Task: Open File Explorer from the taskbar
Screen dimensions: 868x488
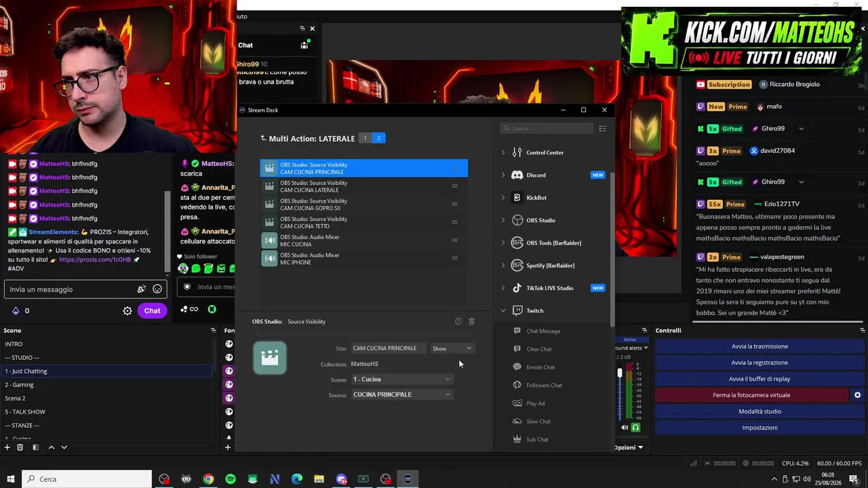Action: (x=319, y=479)
